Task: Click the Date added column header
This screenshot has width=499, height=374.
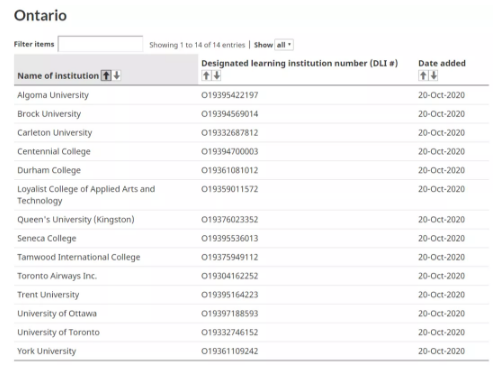Action: pos(442,63)
